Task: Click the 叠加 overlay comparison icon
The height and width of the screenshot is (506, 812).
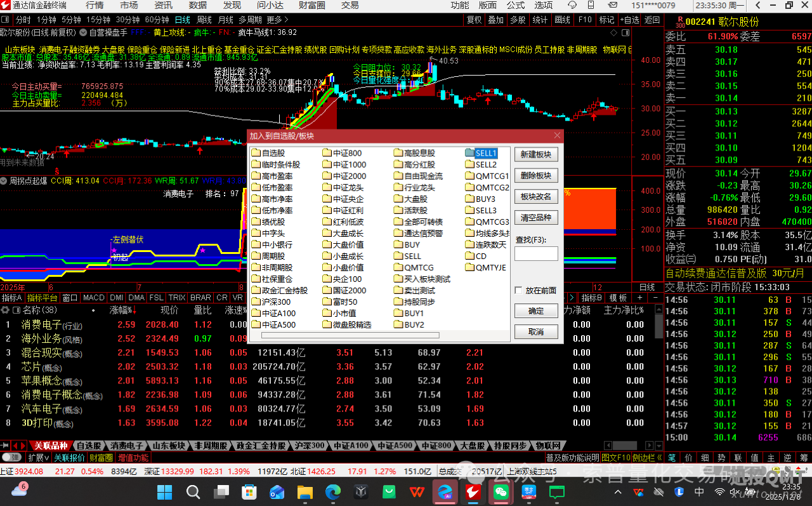Action: coord(495,20)
